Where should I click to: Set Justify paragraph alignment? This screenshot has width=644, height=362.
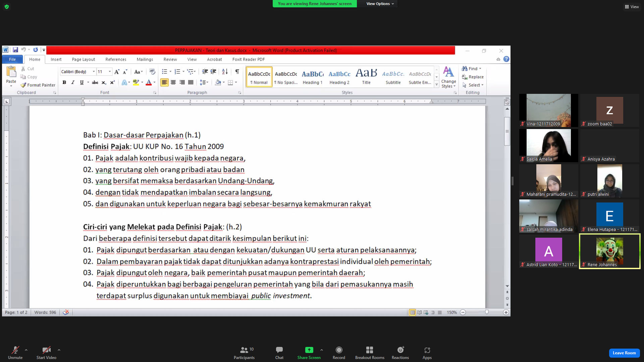tap(191, 82)
